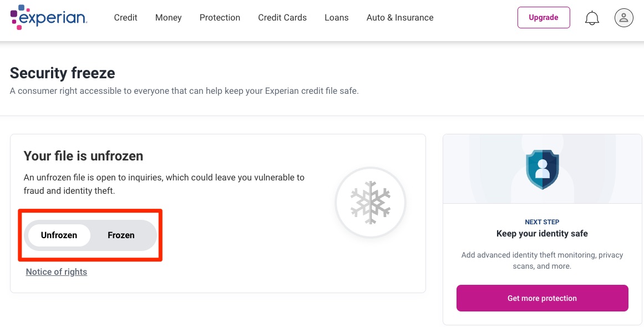Click the Experian logo

pyautogui.click(x=49, y=17)
